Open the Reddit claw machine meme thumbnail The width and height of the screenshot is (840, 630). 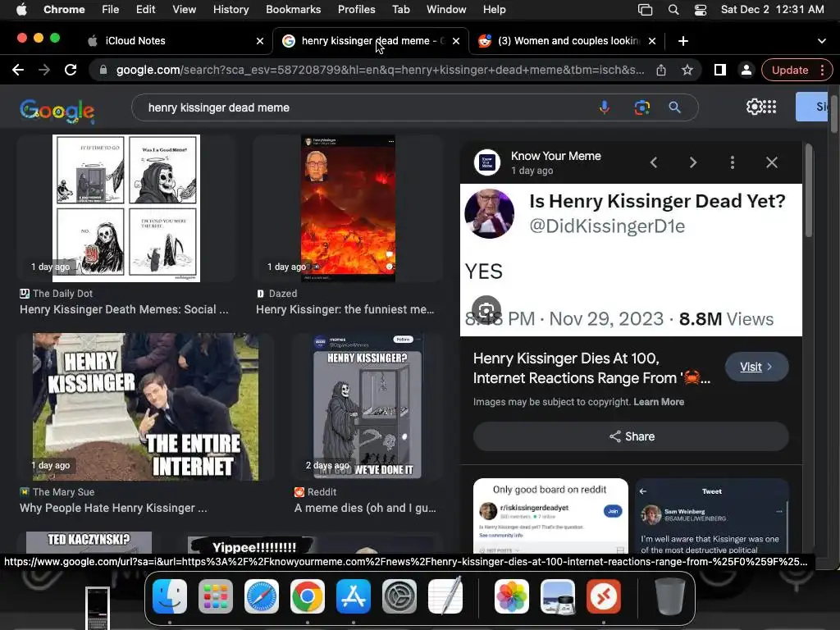(367, 407)
